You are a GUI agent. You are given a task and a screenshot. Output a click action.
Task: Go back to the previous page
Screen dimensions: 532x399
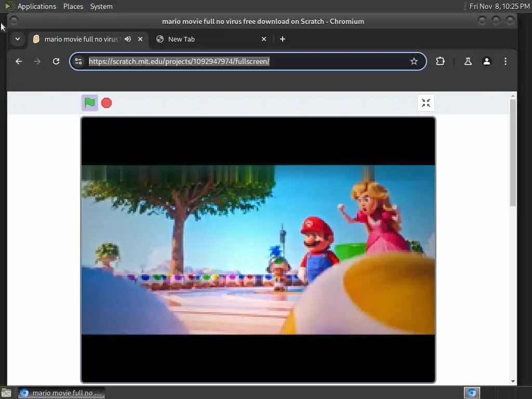click(19, 61)
